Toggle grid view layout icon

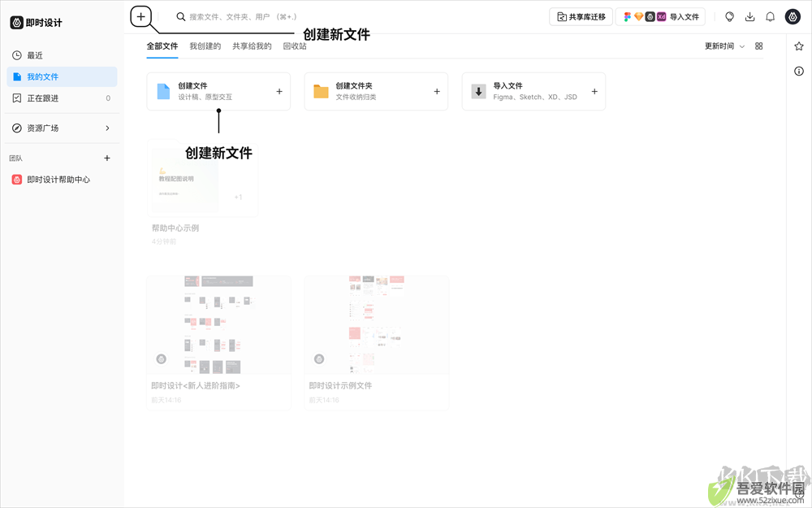(x=758, y=46)
